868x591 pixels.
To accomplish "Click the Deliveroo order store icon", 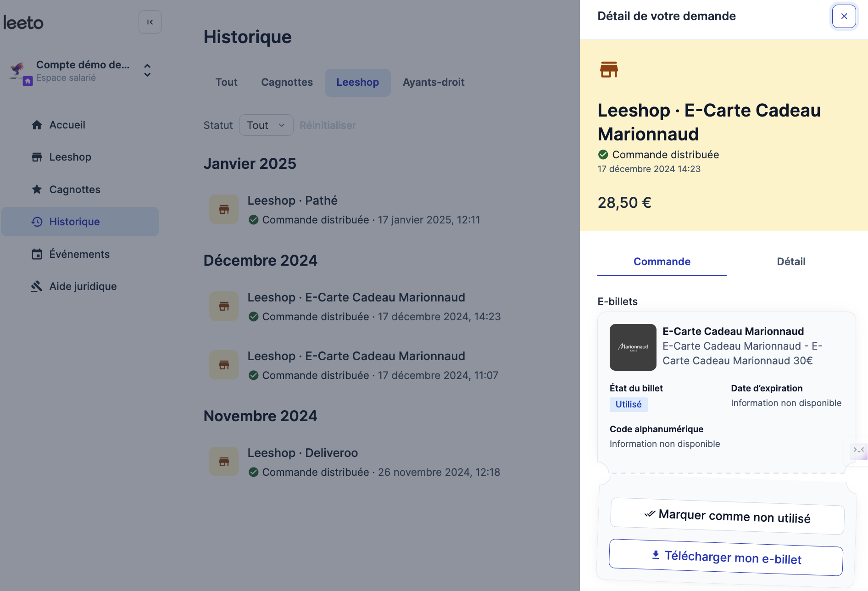I will click(224, 462).
